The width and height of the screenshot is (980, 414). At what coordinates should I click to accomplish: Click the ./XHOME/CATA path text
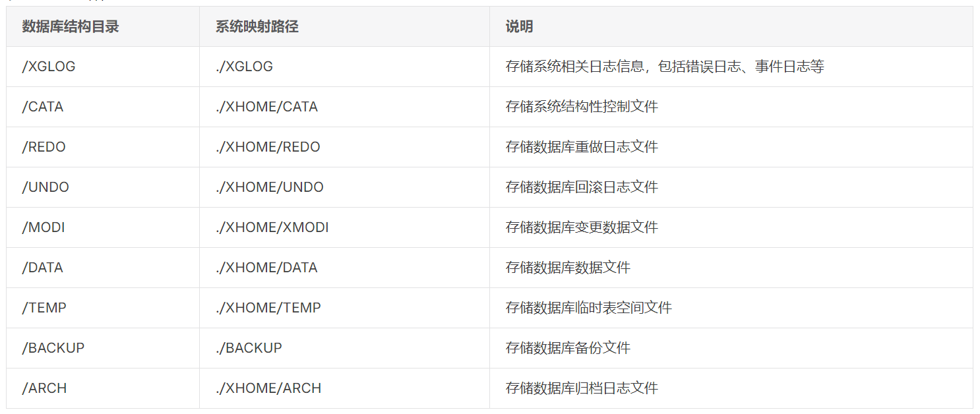click(266, 107)
